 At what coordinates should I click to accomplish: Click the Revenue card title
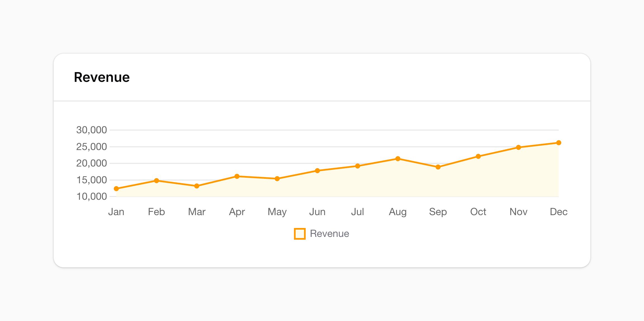click(102, 77)
